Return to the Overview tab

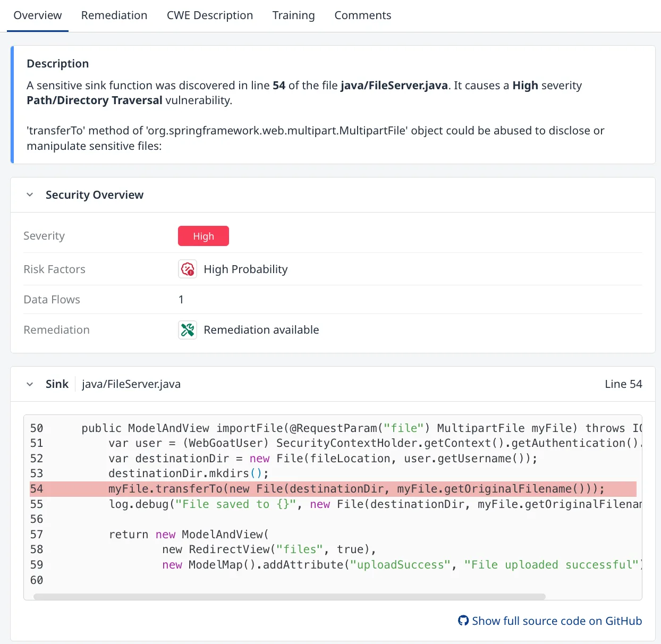(37, 15)
